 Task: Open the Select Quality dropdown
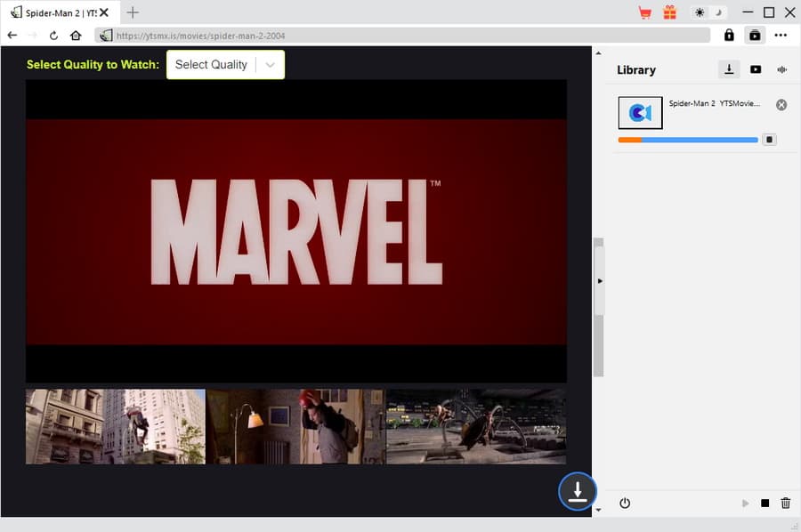pos(226,65)
